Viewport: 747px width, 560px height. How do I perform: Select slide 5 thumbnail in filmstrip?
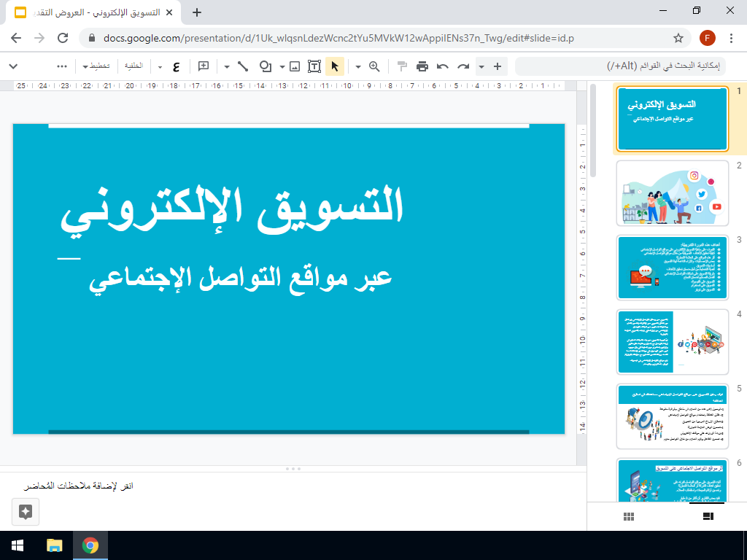pos(672,416)
